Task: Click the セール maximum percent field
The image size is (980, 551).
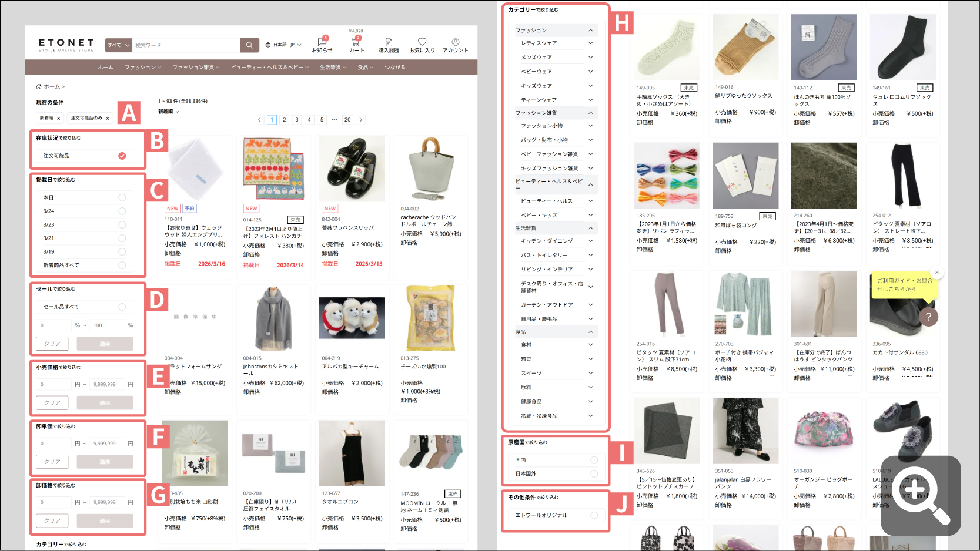Action: pos(108,325)
